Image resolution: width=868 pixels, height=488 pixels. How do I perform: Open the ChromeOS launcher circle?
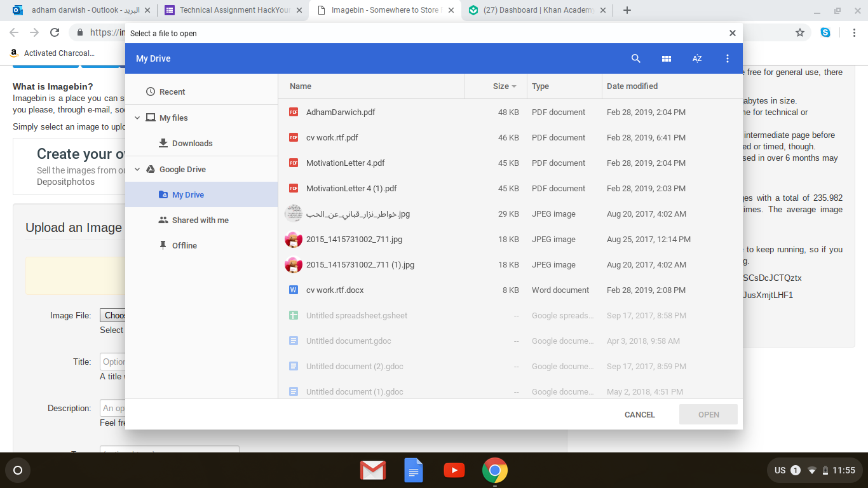(18, 470)
